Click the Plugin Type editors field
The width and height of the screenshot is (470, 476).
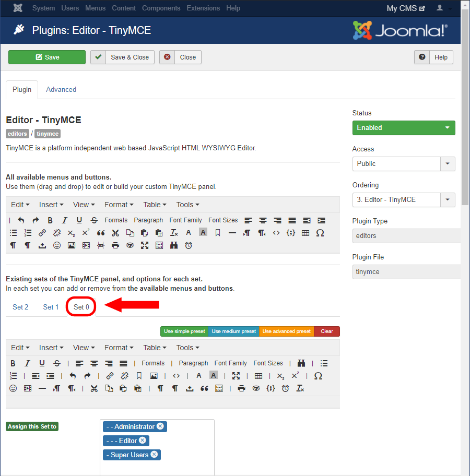[x=406, y=236]
